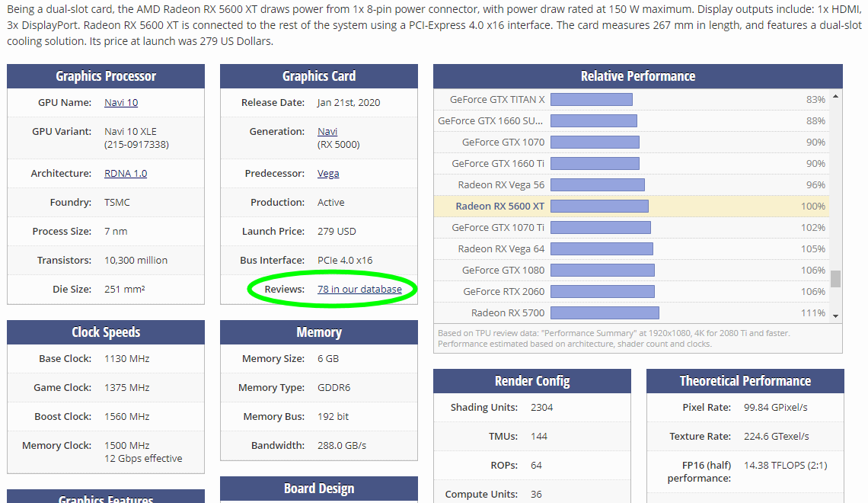Click the 'Board Design' section header
This screenshot has width=868, height=503.
click(319, 489)
